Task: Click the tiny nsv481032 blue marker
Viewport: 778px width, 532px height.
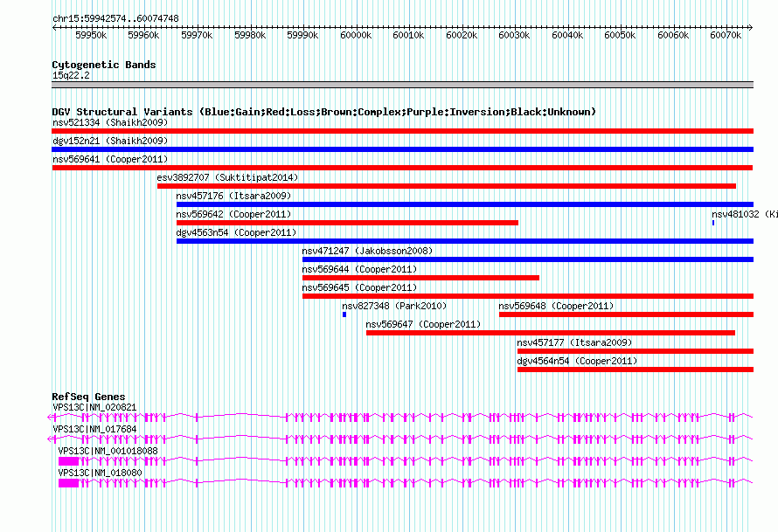Action: pyautogui.click(x=713, y=223)
